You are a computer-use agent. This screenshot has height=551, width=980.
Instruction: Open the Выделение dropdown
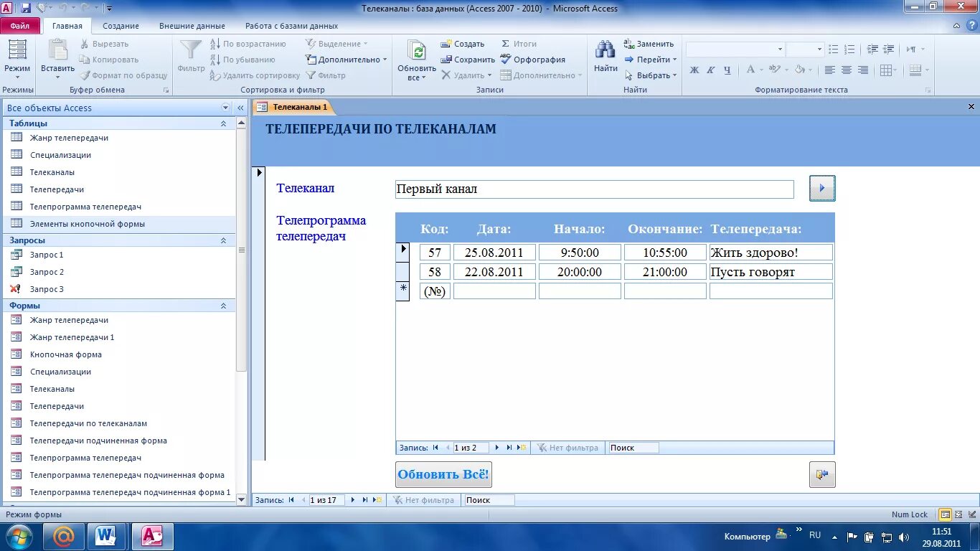coord(336,44)
